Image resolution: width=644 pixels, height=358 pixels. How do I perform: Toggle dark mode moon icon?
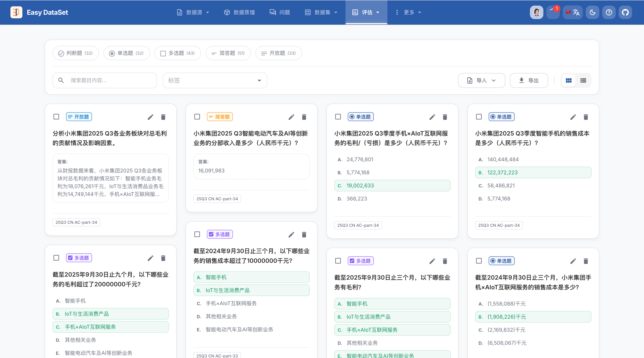tap(592, 12)
